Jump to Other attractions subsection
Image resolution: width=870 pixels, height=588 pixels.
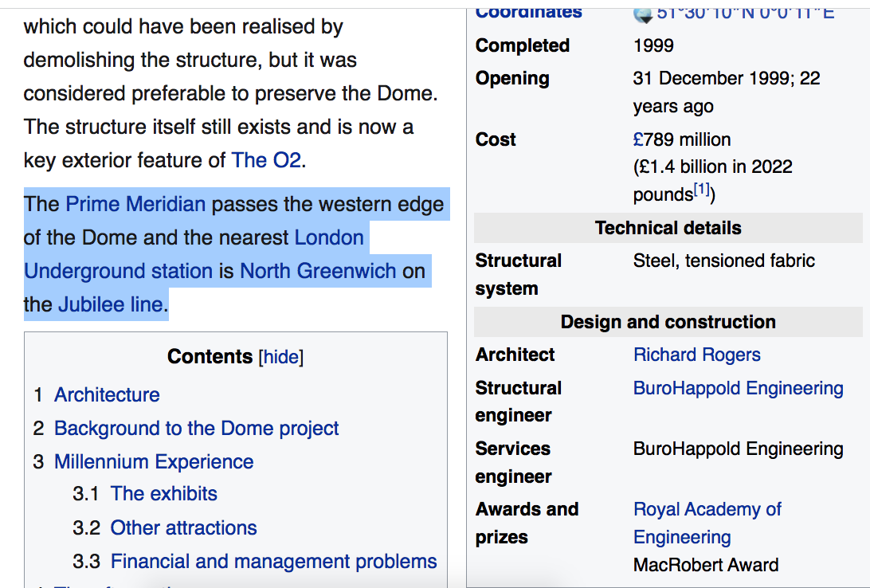pos(184,527)
